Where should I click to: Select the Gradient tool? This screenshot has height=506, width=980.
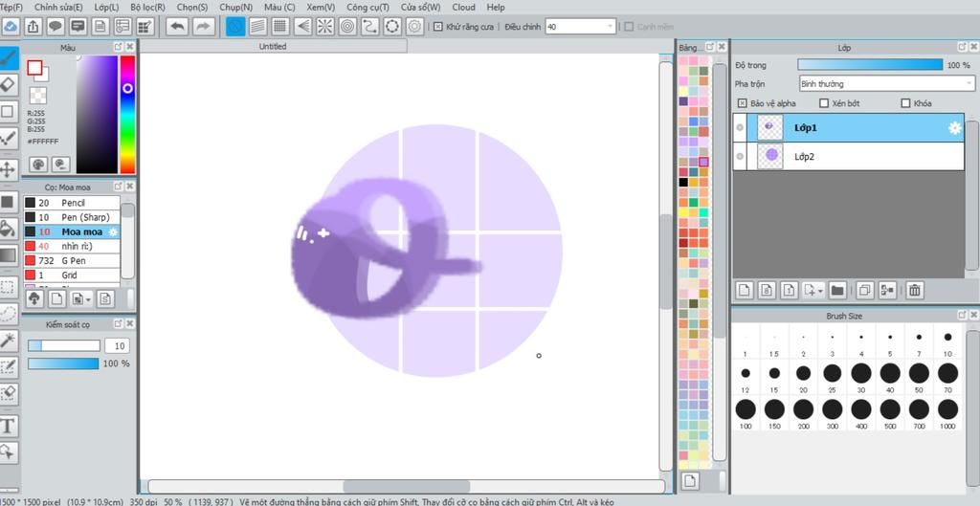[8, 254]
